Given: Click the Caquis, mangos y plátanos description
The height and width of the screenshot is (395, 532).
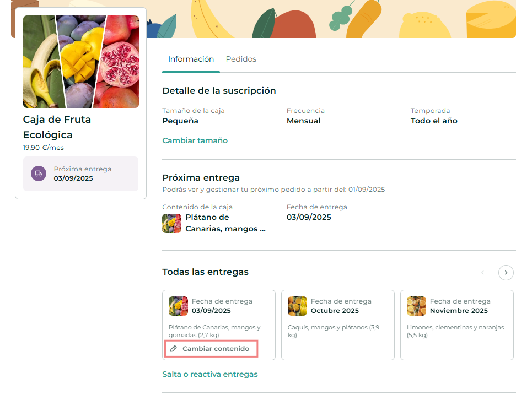Looking at the screenshot, I should tap(333, 331).
